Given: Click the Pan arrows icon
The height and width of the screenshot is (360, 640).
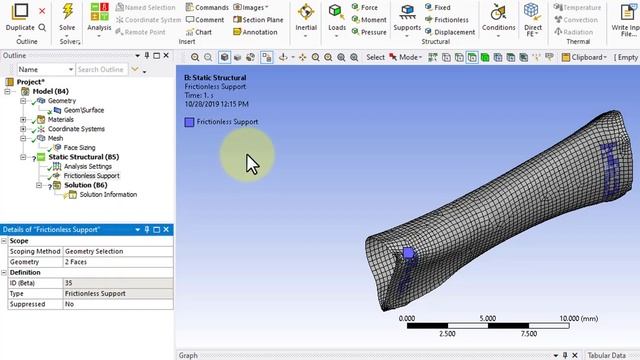Looking at the screenshot, I should click(x=302, y=58).
